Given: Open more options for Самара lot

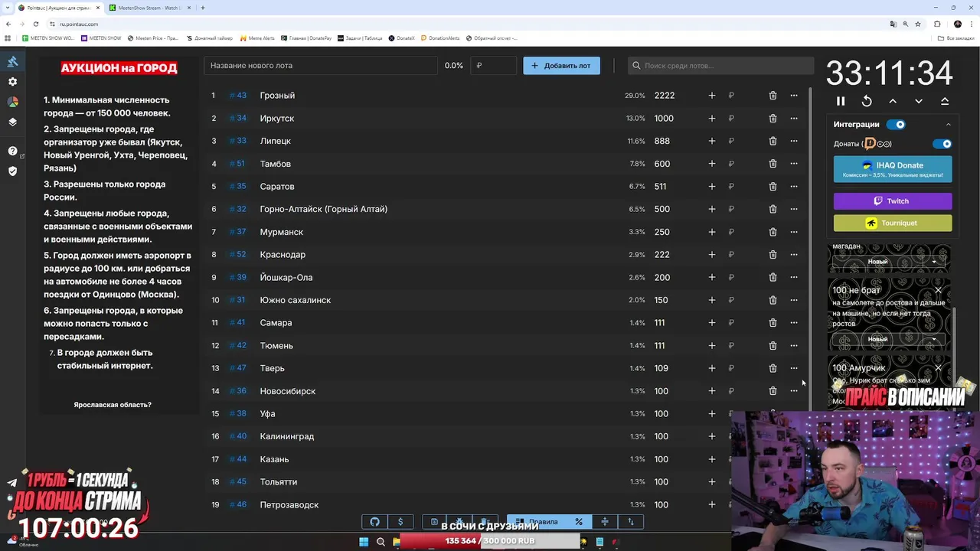Looking at the screenshot, I should click(x=794, y=323).
